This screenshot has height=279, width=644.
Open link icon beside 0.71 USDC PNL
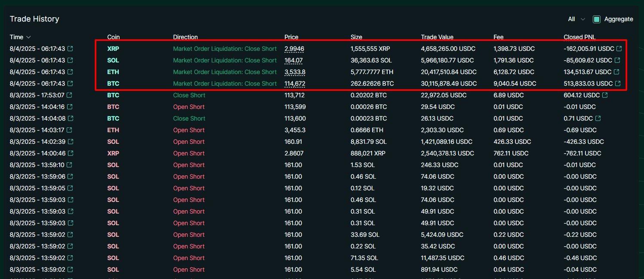598,118
